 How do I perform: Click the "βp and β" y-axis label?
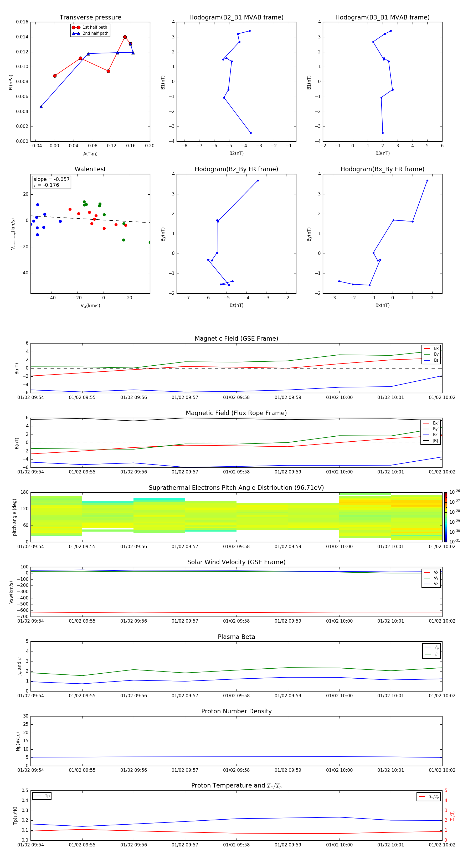[19, 666]
